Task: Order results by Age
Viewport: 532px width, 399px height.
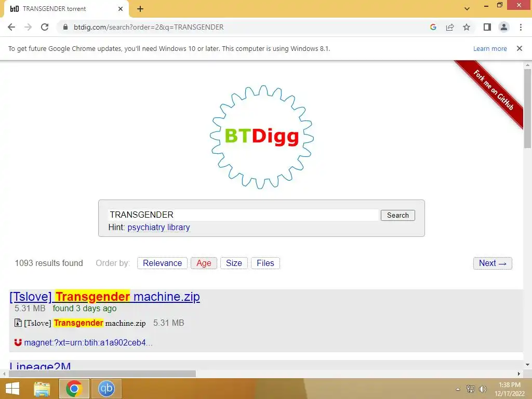Action: point(204,263)
